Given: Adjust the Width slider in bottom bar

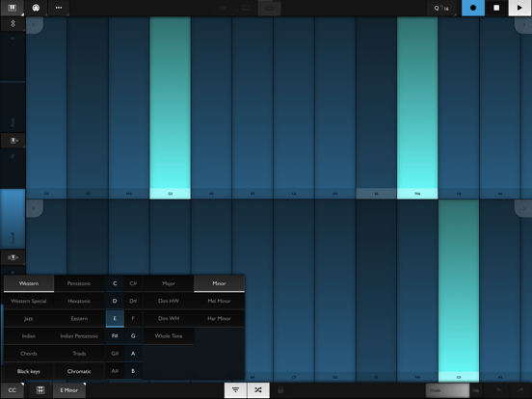Looking at the screenshot, I should pyautogui.click(x=447, y=390).
